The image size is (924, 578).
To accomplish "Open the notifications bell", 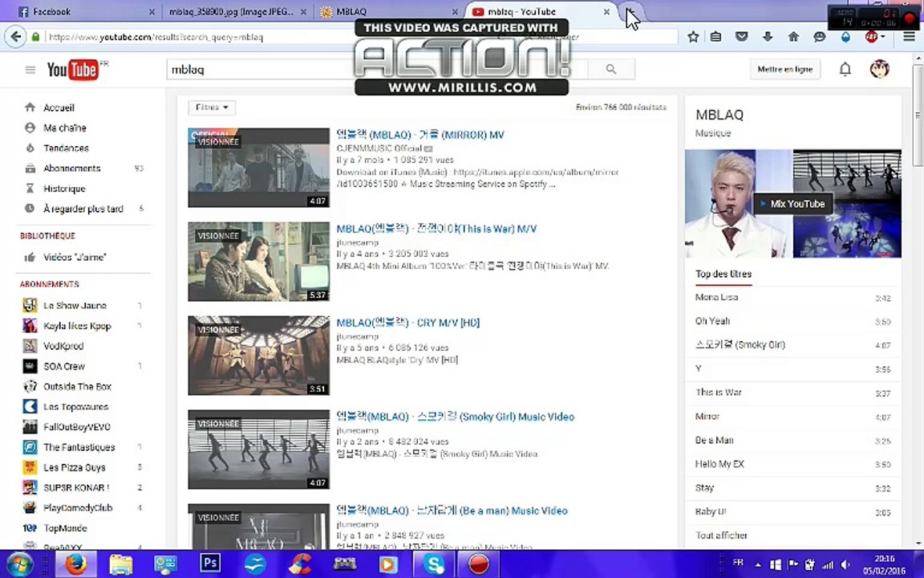I will pos(845,69).
